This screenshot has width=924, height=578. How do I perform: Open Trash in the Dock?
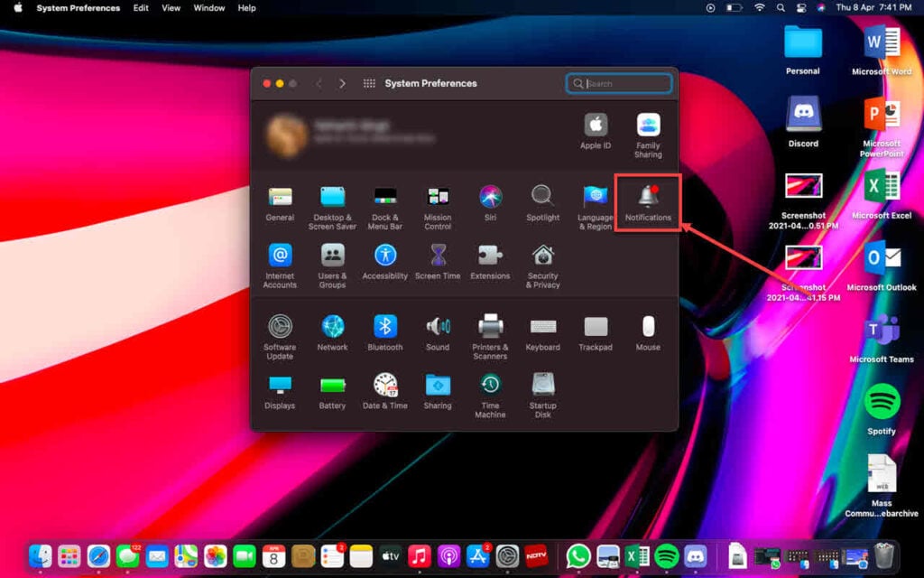click(x=884, y=556)
